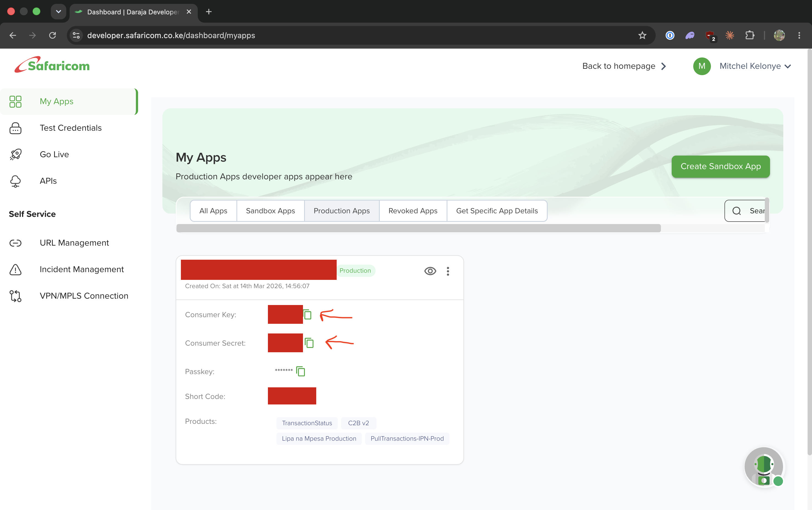Reload the Daraja dashboard page
This screenshot has width=812, height=510.
coord(52,35)
